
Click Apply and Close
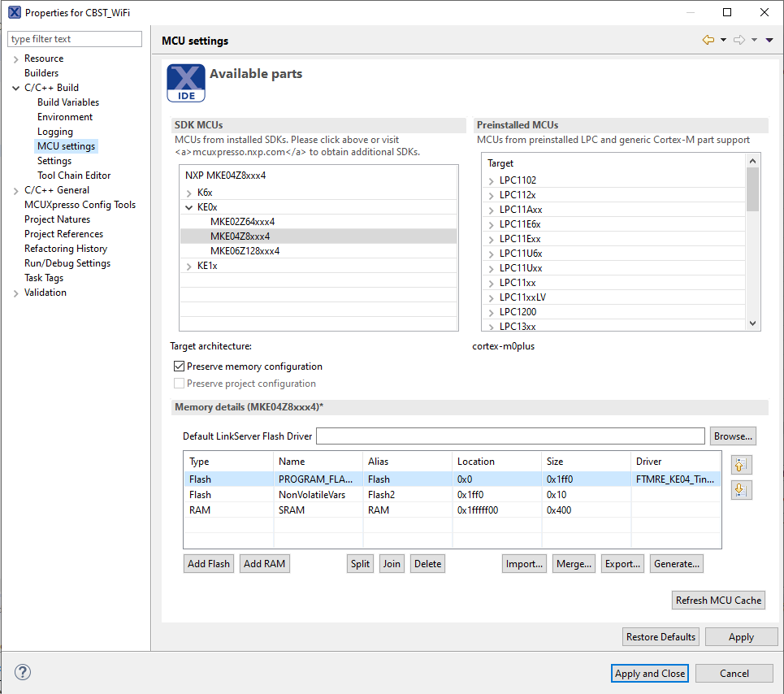tap(649, 674)
